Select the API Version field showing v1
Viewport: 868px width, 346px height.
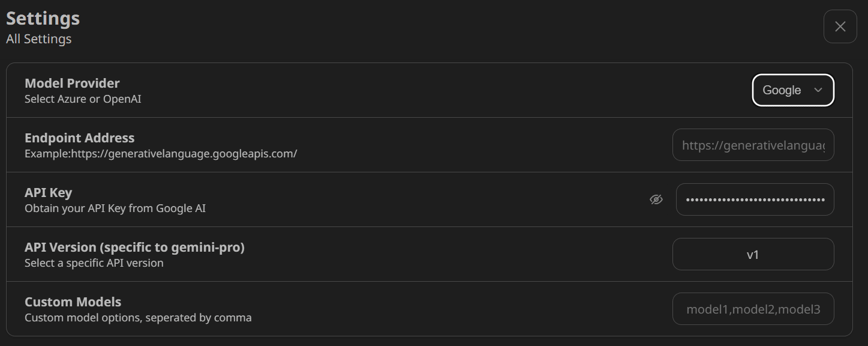click(x=753, y=254)
